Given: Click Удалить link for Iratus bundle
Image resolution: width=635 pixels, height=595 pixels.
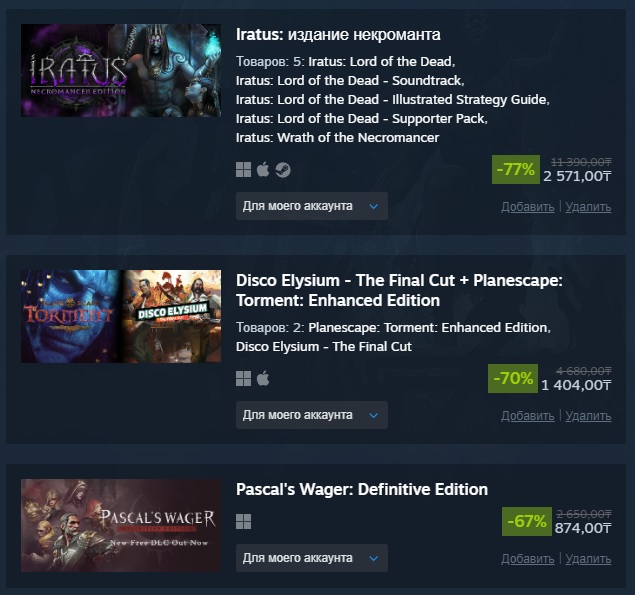Looking at the screenshot, I should pos(588,207).
